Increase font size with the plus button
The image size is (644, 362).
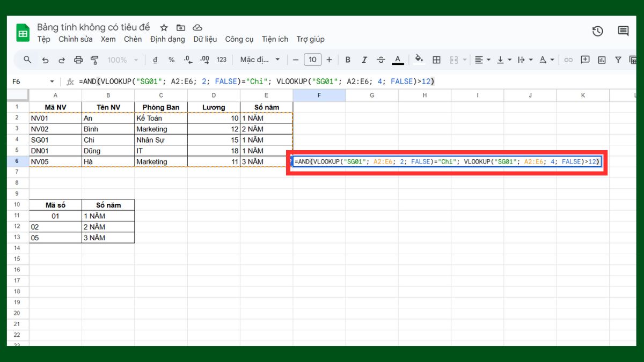coord(329,60)
